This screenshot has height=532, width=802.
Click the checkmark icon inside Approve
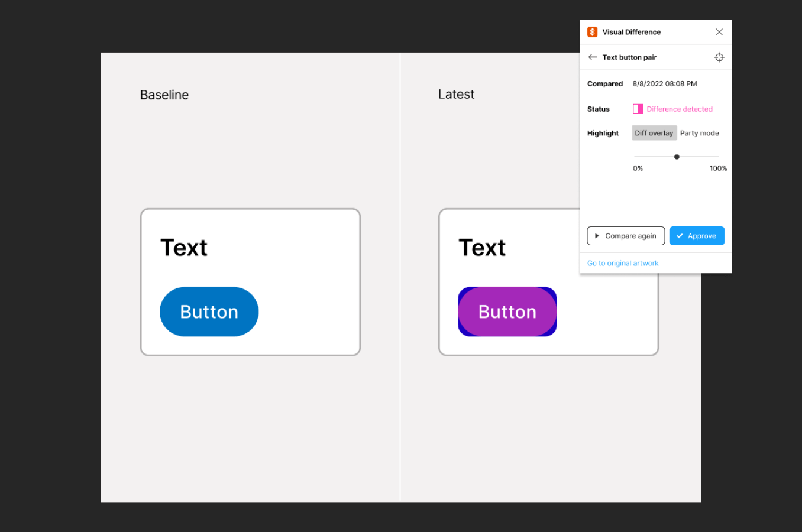point(680,235)
